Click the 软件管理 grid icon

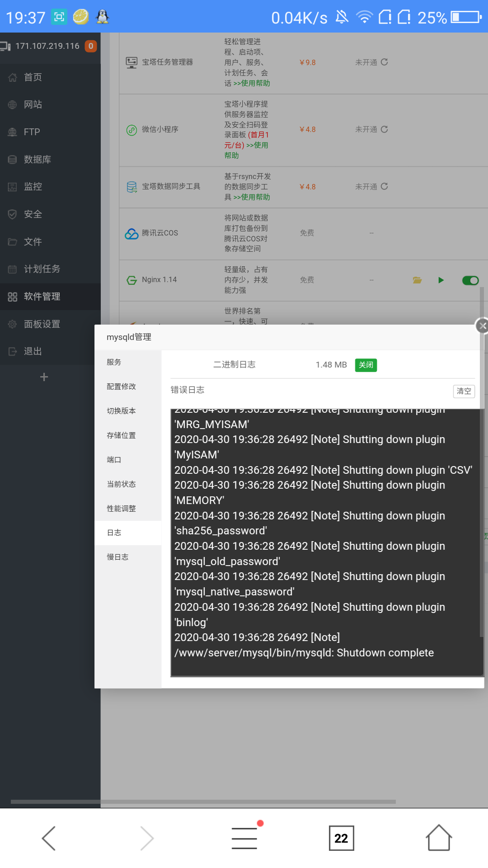point(12,297)
